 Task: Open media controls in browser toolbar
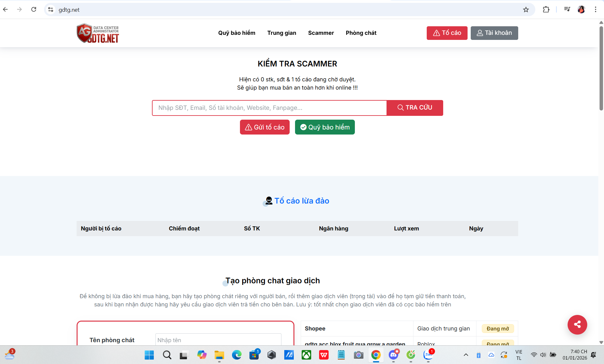pyautogui.click(x=567, y=9)
